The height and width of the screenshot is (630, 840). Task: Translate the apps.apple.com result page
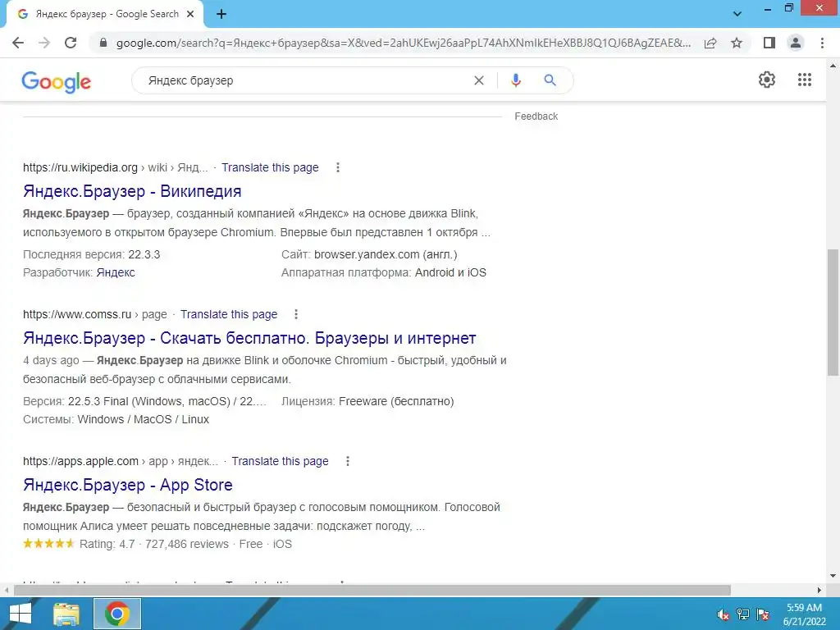click(281, 461)
